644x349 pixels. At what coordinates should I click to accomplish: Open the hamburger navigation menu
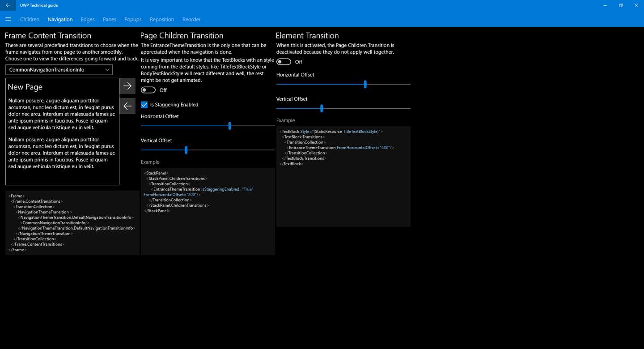(x=8, y=19)
